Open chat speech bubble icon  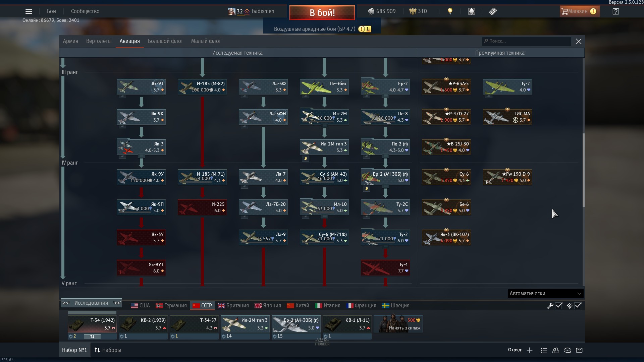[568, 350]
